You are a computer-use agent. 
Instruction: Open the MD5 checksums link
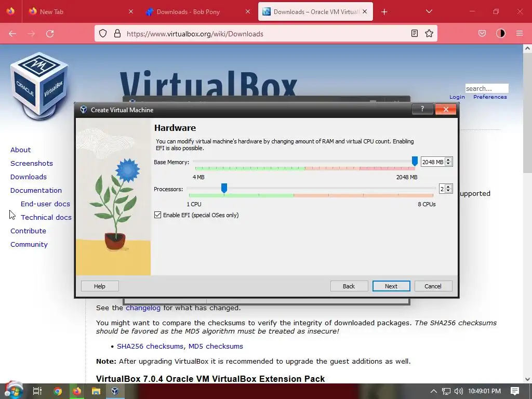(x=216, y=346)
